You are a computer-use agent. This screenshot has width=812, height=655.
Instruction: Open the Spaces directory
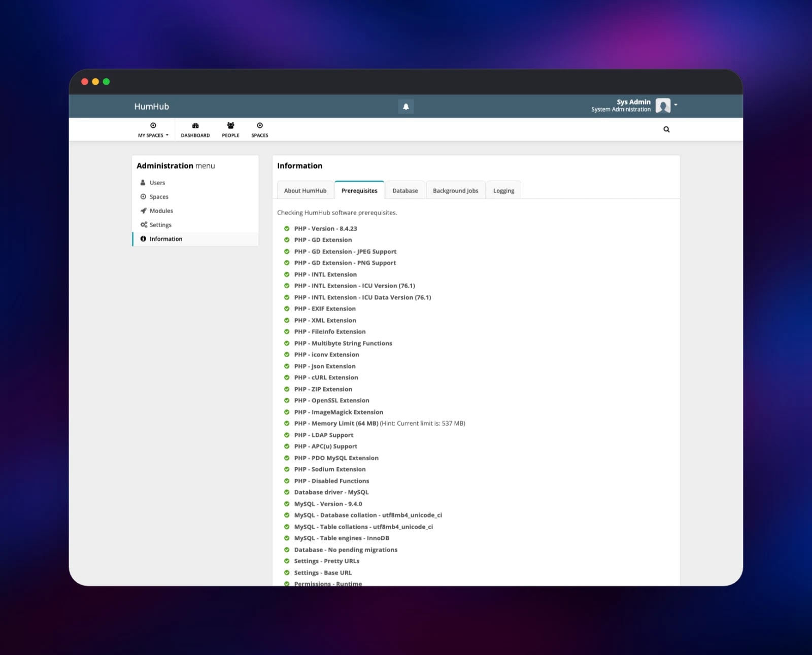pyautogui.click(x=260, y=130)
